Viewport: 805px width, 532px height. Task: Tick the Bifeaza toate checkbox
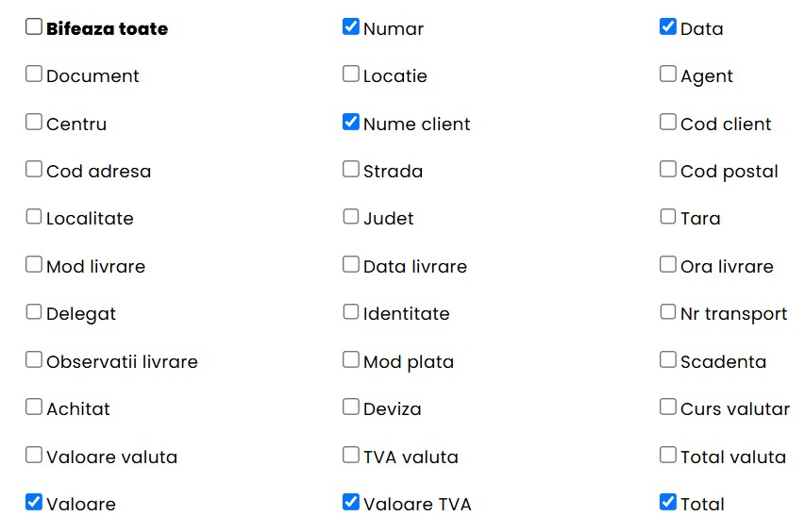coord(34,26)
